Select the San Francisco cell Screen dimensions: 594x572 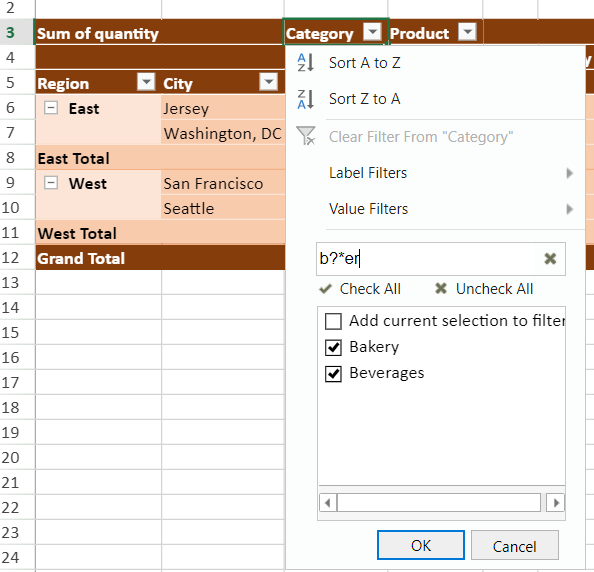tap(223, 183)
